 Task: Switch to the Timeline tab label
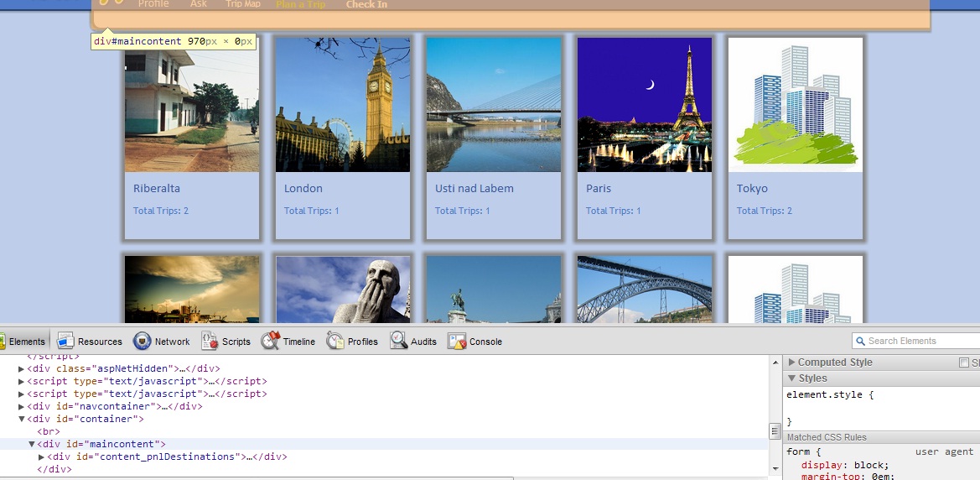(299, 342)
